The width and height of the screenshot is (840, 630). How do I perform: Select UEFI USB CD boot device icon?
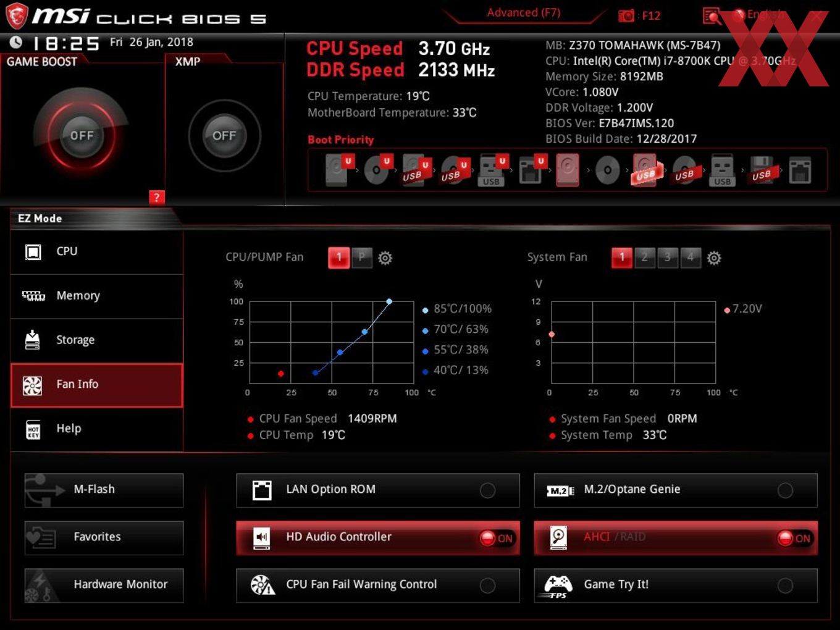coord(454,170)
